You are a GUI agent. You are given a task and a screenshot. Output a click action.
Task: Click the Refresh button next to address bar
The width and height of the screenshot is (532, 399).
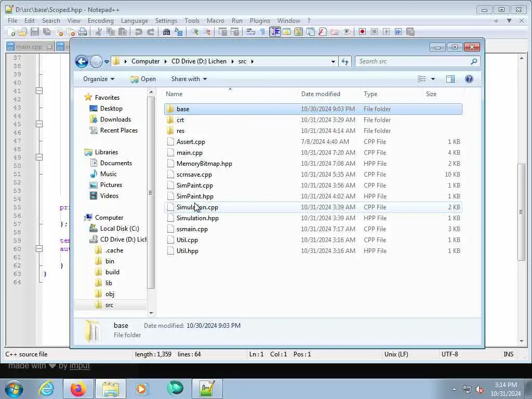pos(345,61)
